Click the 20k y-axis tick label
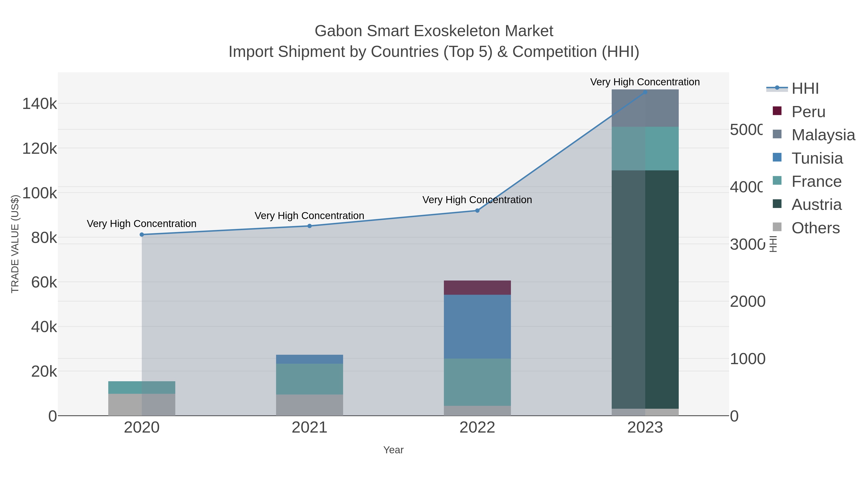 pyautogui.click(x=44, y=371)
